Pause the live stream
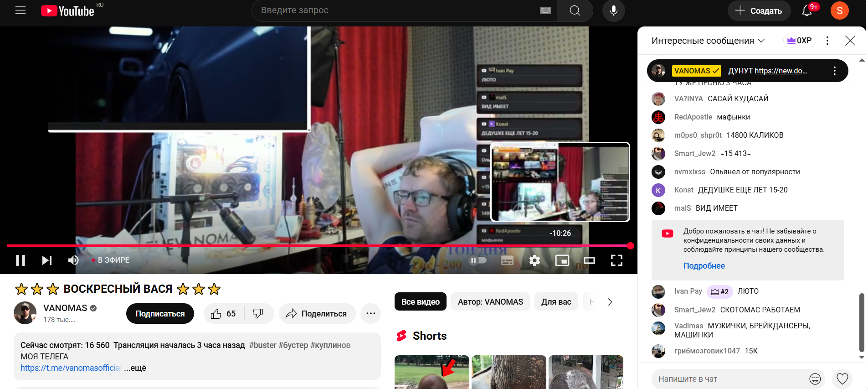The height and width of the screenshot is (389, 868). 21,260
